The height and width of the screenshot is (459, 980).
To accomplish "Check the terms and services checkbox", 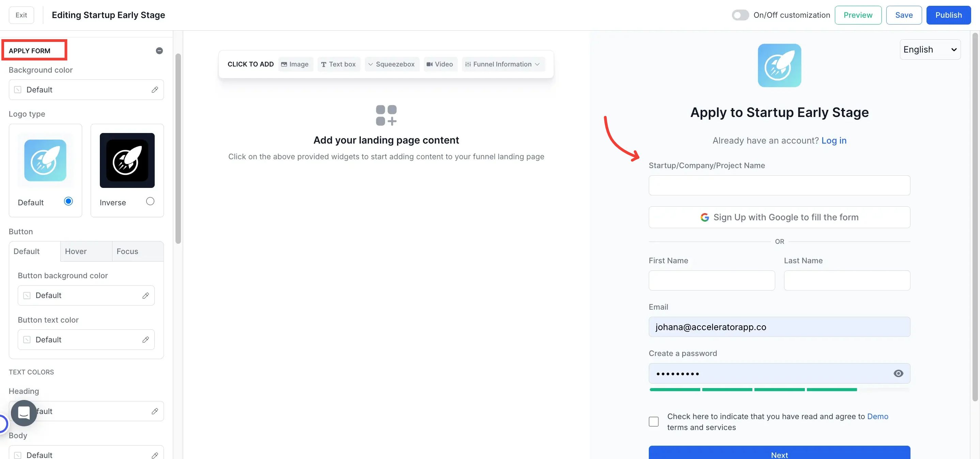I will (654, 422).
